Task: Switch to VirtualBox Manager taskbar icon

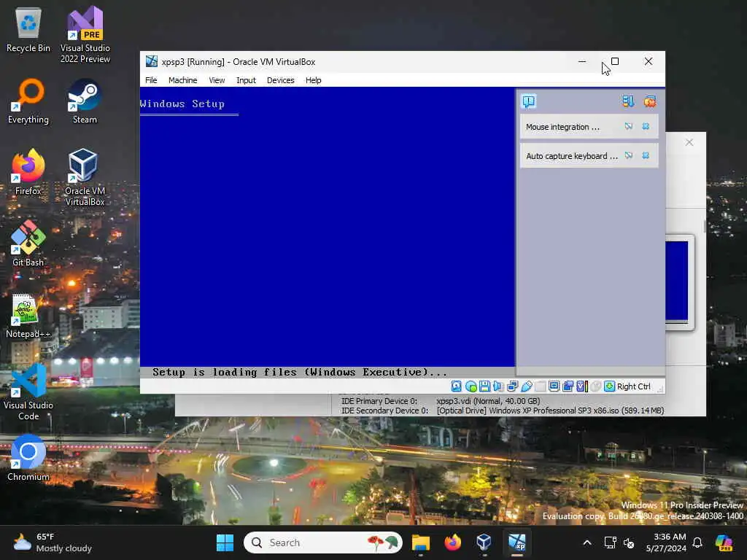Action: (x=484, y=542)
